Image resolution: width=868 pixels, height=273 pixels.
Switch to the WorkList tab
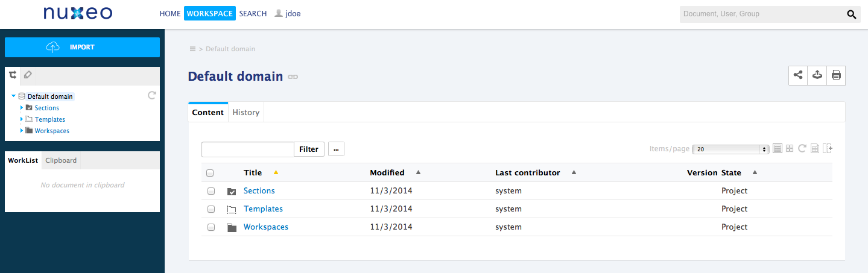coord(23,160)
